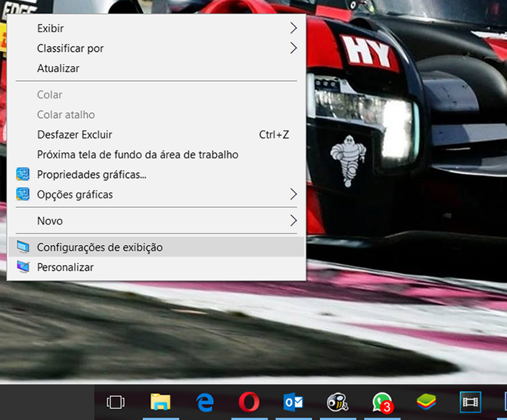Launch Microsoft Edge from the taskbar
507x420 pixels.
pos(205,402)
